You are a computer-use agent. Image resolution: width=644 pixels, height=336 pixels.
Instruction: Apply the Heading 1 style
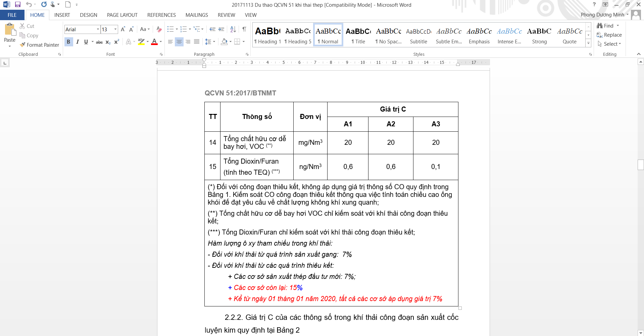coord(267,35)
